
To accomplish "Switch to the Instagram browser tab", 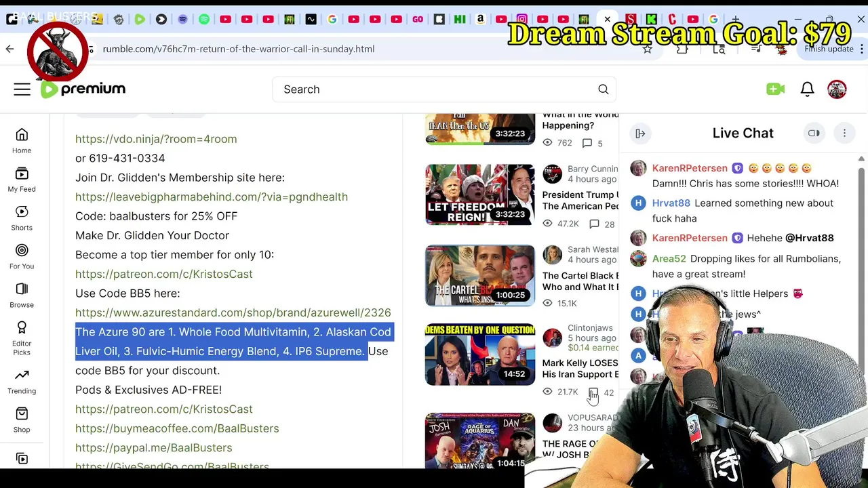I will pos(521,20).
